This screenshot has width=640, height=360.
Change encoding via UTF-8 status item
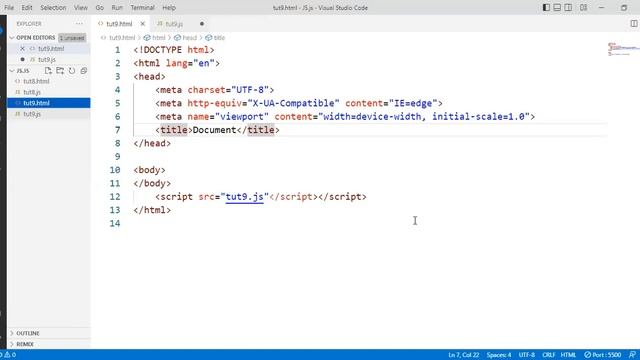527,355
